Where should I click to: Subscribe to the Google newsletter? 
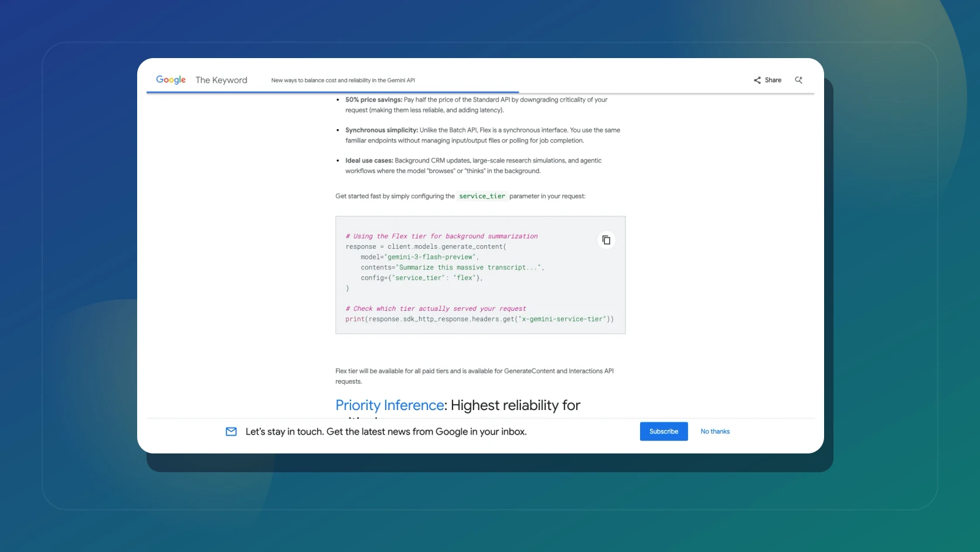[x=663, y=432]
